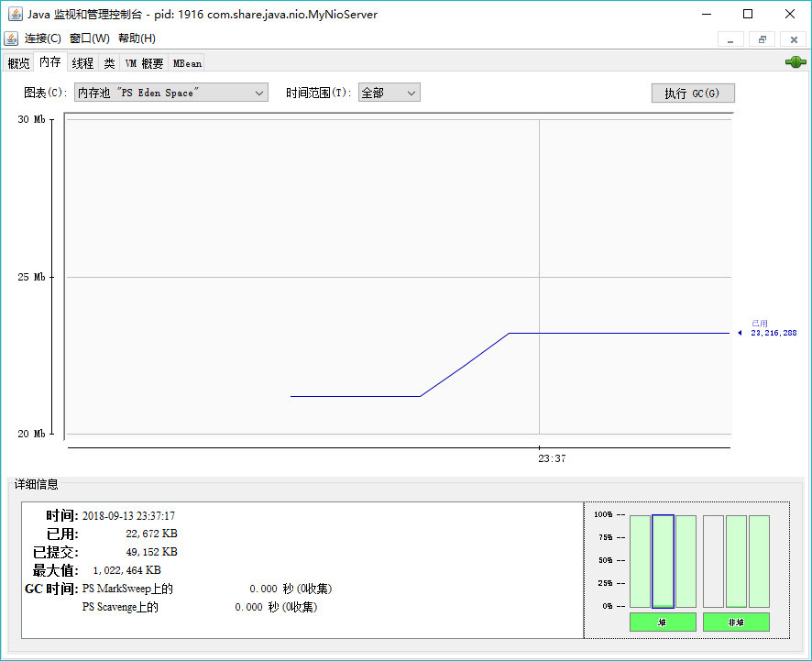The image size is (812, 661).
Task: Open the 连接(C) menu
Action: 42,39
